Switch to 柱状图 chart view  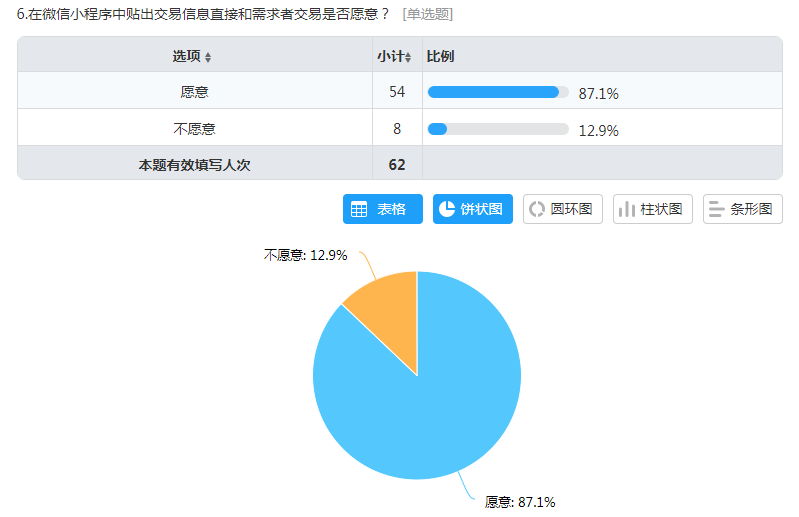(653, 209)
